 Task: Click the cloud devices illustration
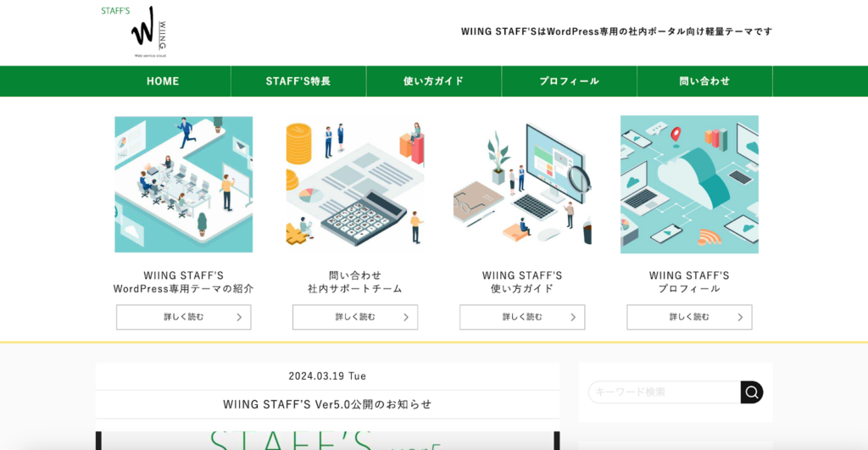click(x=689, y=185)
